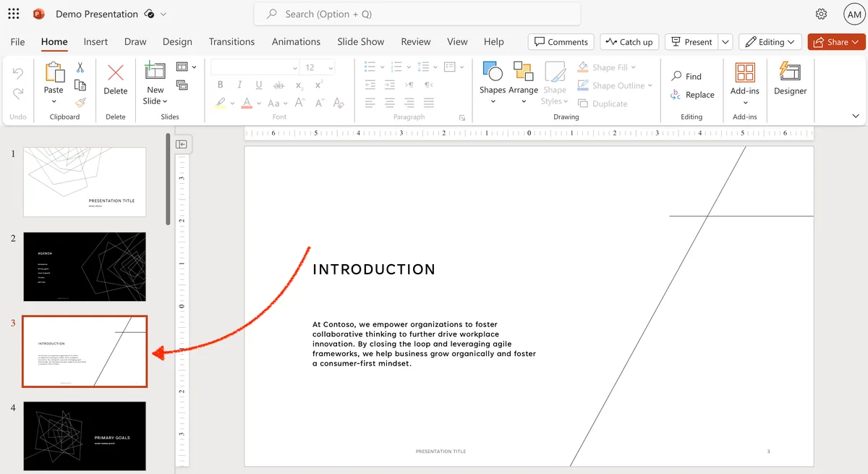Open the text highlight color arrow
The width and height of the screenshot is (868, 474).
tap(232, 103)
